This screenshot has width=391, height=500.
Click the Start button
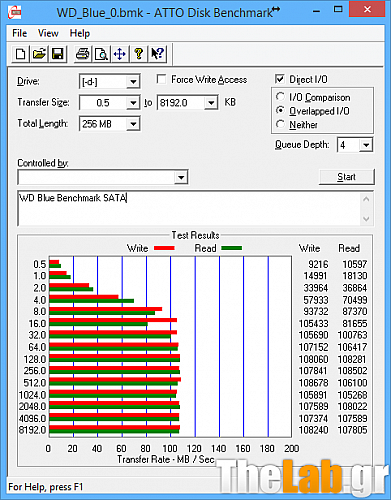point(347,177)
